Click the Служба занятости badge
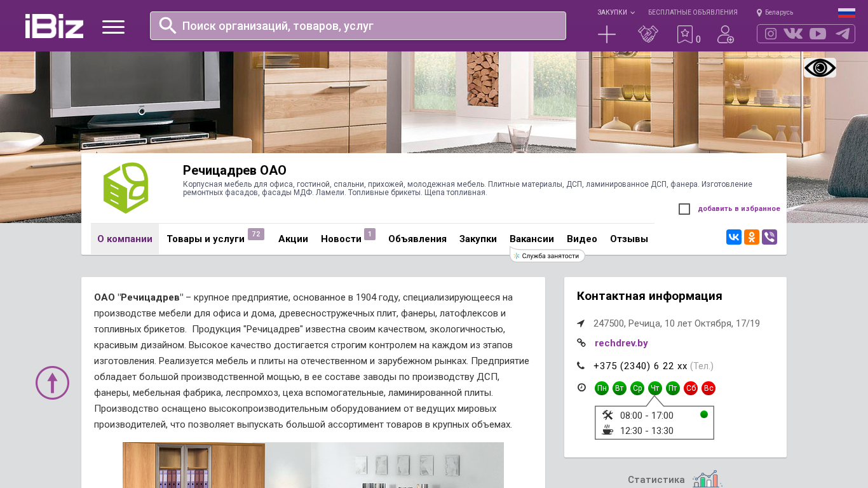Image resolution: width=868 pixels, height=488 pixels. [547, 255]
